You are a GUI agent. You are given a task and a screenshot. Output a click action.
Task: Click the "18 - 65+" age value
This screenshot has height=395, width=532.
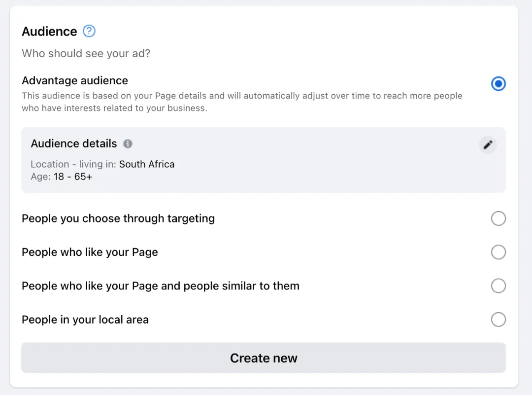tap(72, 177)
